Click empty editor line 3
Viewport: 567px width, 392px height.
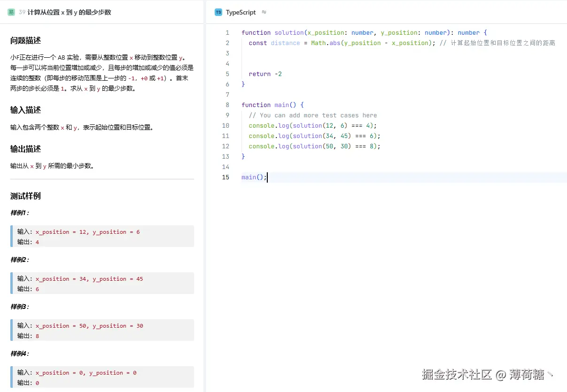point(404,53)
